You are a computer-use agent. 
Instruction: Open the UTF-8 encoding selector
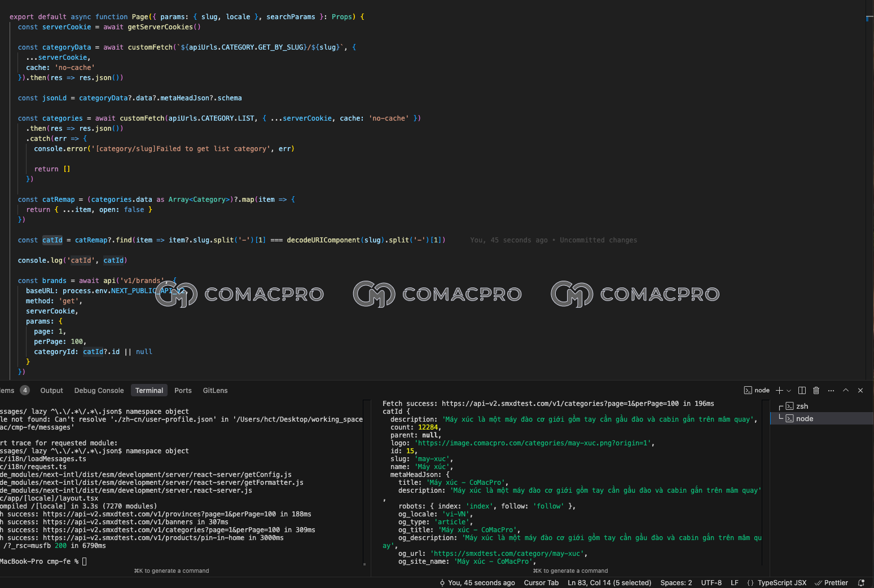(711, 583)
